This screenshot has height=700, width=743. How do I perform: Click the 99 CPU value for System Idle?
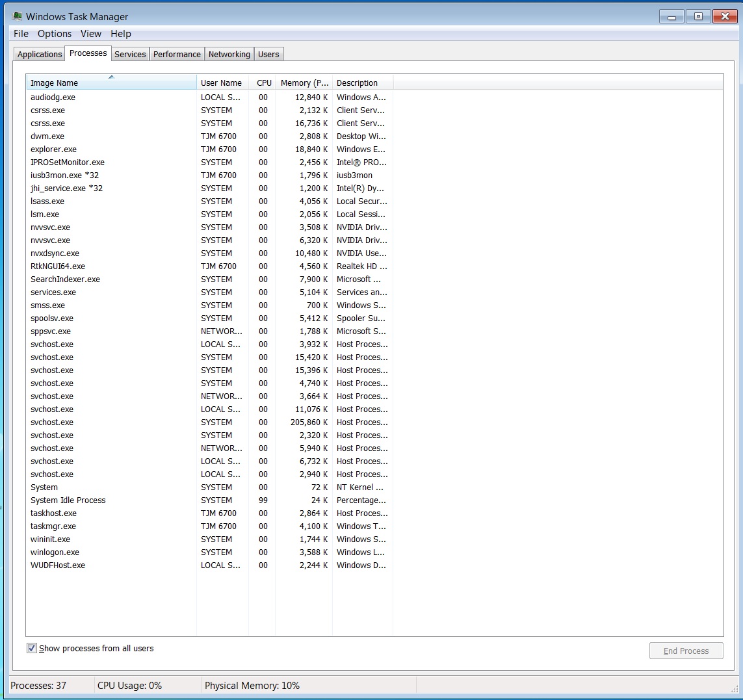pos(263,500)
